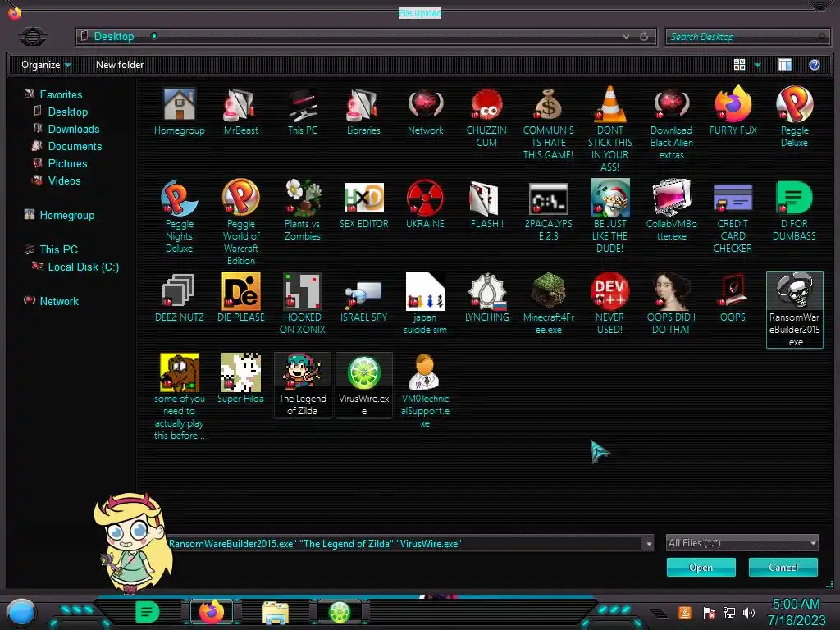Click the Cancel button
Screen dimensions: 840x630
783,568
